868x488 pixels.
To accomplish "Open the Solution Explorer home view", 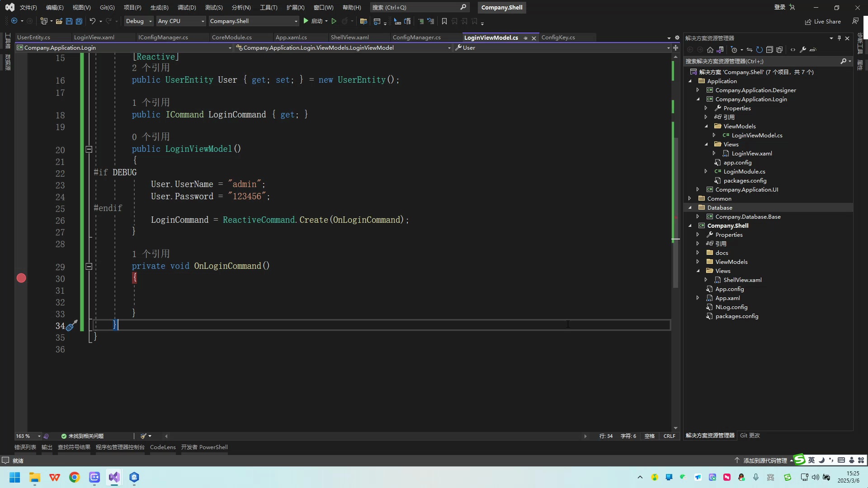I will [710, 50].
